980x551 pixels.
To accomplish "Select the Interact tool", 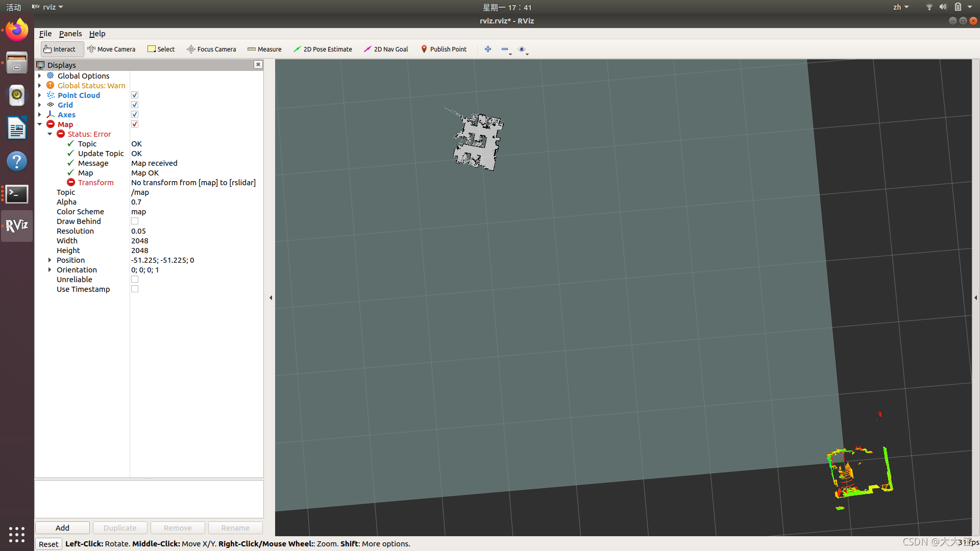I will point(61,48).
